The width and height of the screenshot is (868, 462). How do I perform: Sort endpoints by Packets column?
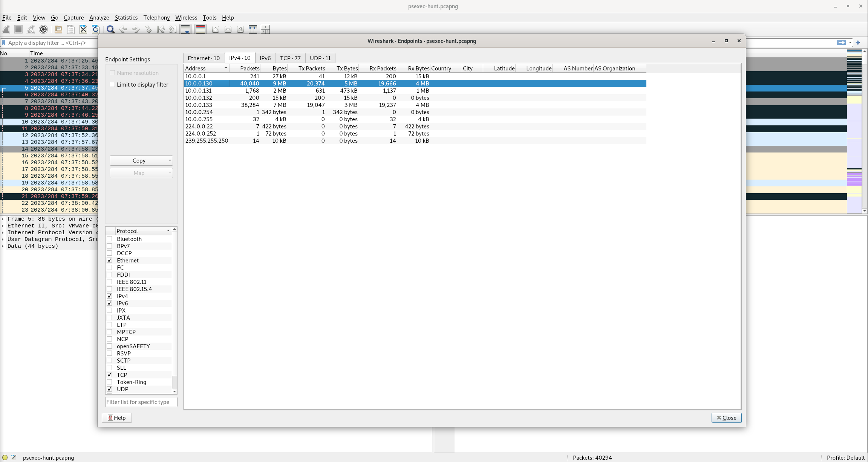pos(245,68)
